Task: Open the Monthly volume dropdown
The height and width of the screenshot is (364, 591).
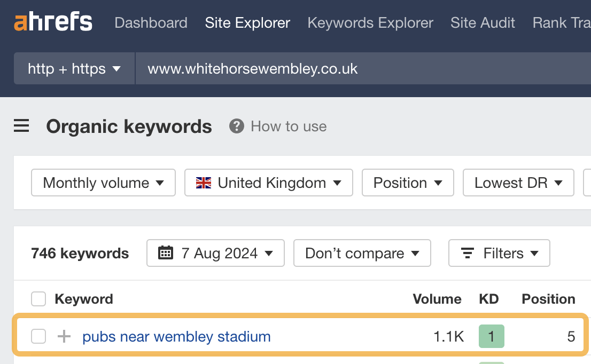Action: click(103, 183)
